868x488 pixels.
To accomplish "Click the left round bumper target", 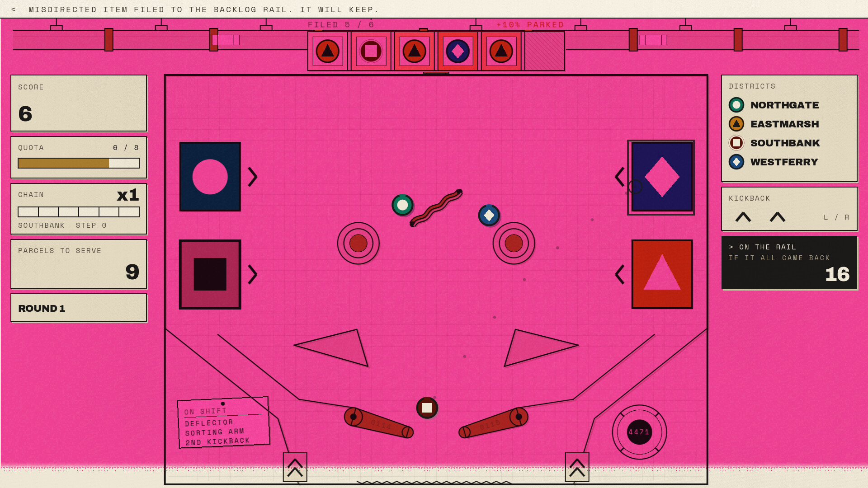I will coord(358,243).
